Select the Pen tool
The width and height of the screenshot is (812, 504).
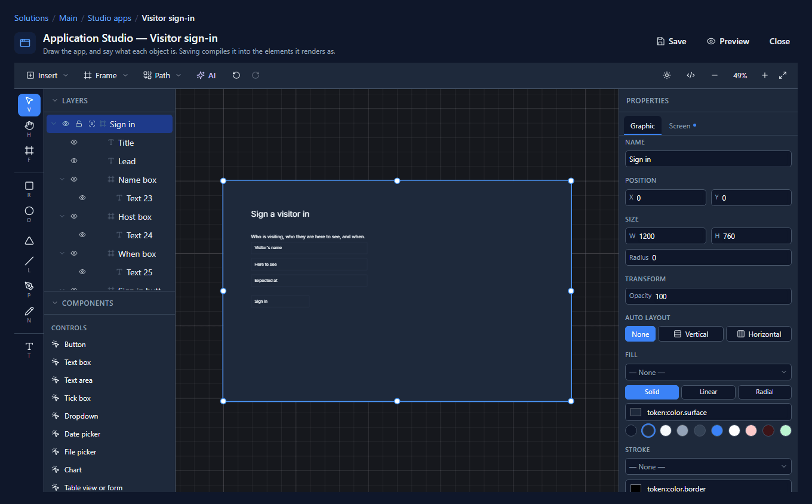[x=29, y=289]
